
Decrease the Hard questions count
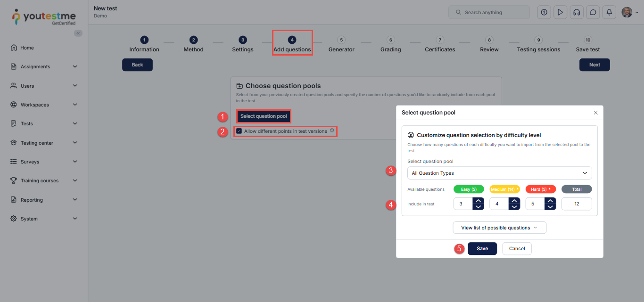tap(550, 207)
